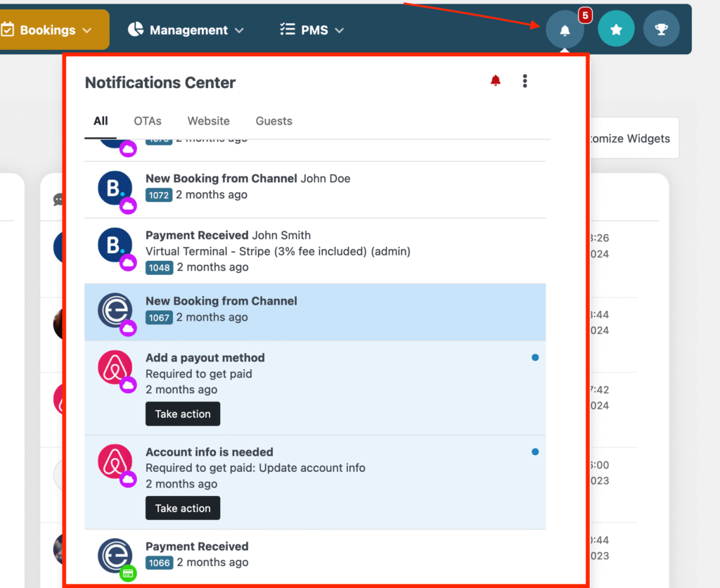Mark Add a payout method unread dot
This screenshot has width=720, height=588.
point(535,357)
